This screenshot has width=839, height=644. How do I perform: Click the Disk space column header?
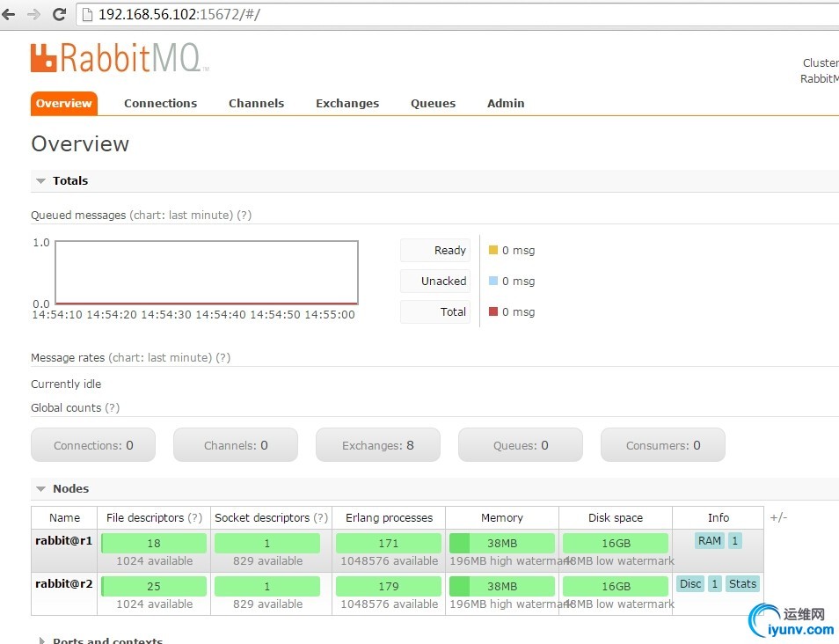tap(616, 517)
